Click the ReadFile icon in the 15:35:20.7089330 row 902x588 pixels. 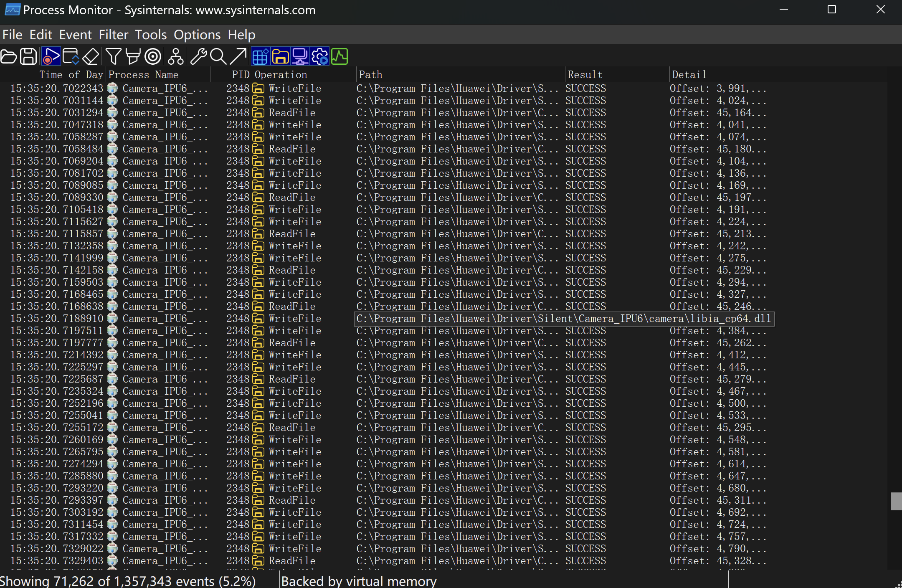click(258, 197)
